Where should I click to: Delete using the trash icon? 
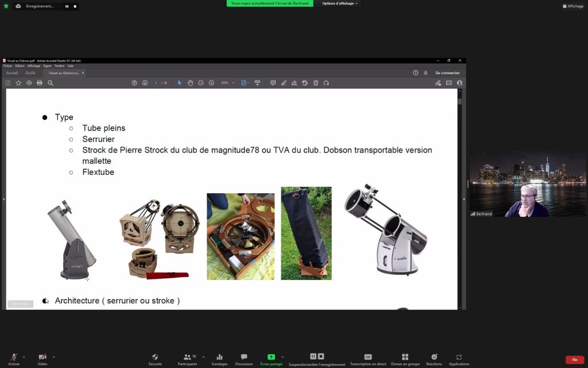tap(316, 83)
